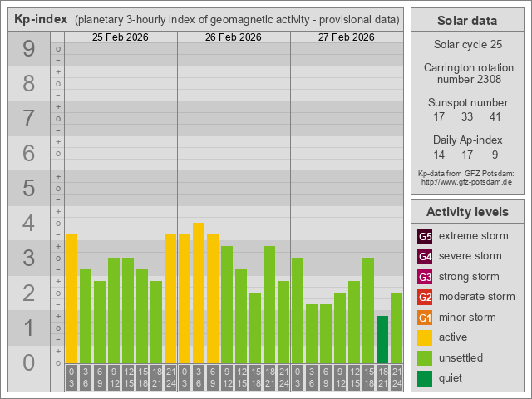The width and height of the screenshot is (532, 399).
Task: Select the G1 minor storm badge
Action: pyautogui.click(x=425, y=318)
